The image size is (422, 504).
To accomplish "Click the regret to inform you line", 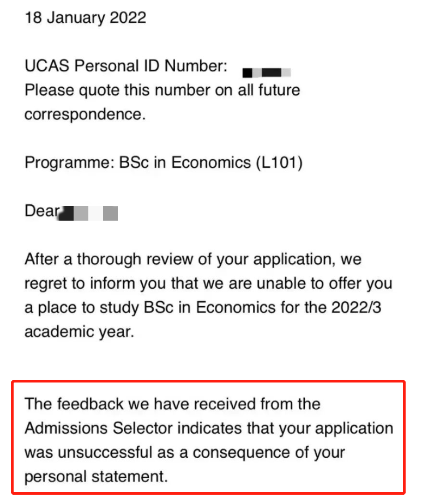I will click(208, 283).
